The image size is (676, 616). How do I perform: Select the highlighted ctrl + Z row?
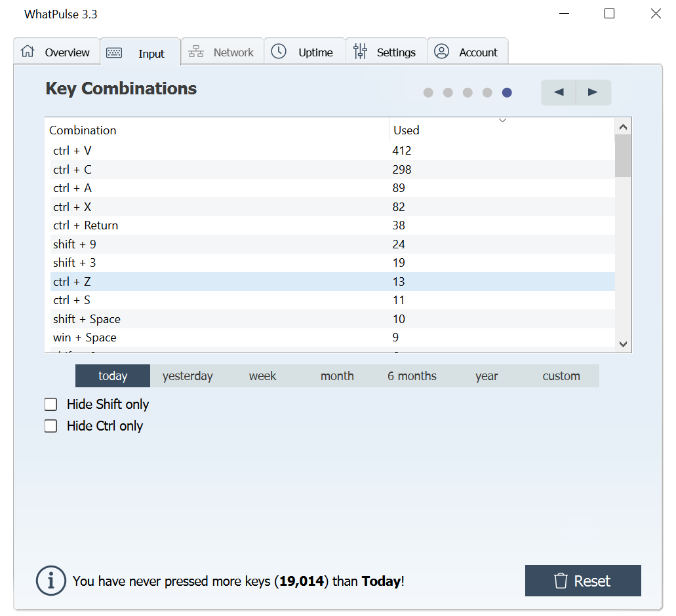click(x=332, y=281)
